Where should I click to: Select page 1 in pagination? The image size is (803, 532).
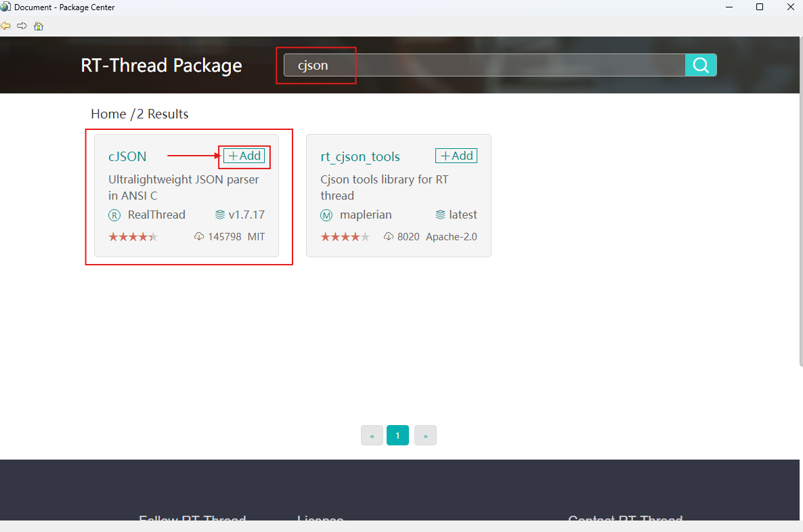(x=397, y=436)
